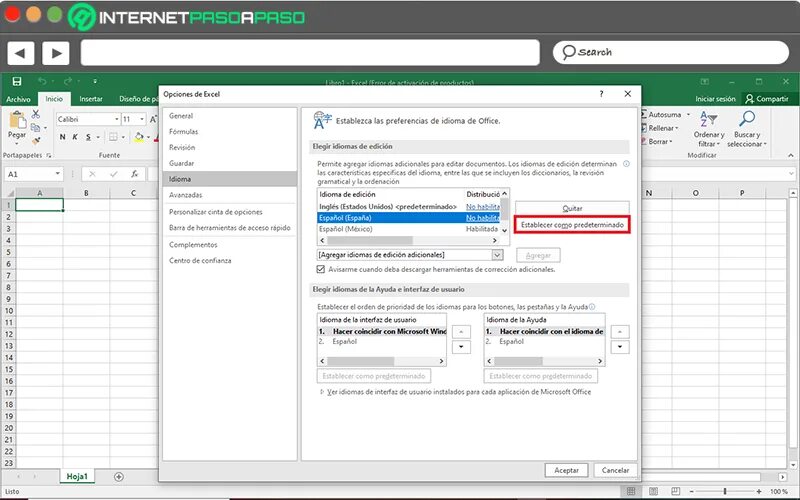Click the Compartir button
This screenshot has height=500, width=800.
point(767,99)
